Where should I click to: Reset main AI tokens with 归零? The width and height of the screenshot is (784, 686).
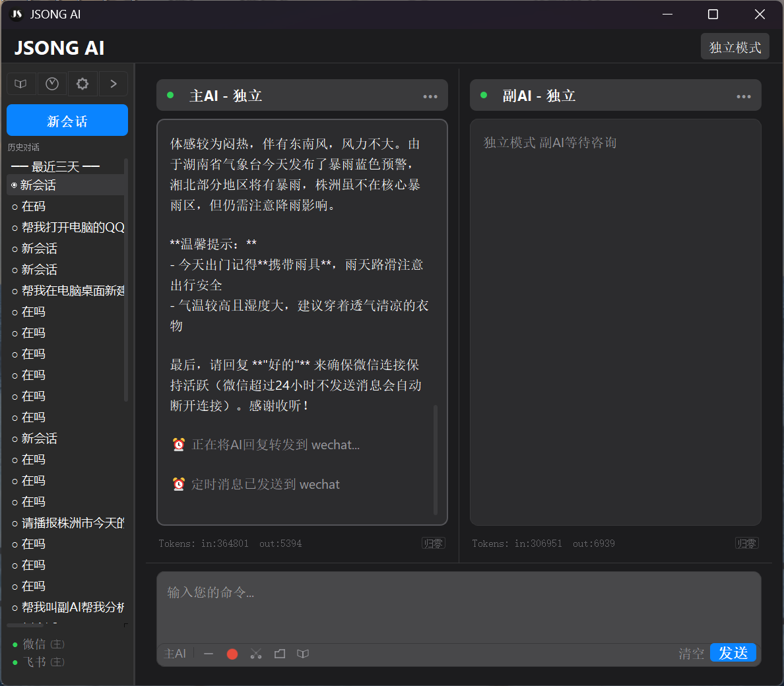433,543
